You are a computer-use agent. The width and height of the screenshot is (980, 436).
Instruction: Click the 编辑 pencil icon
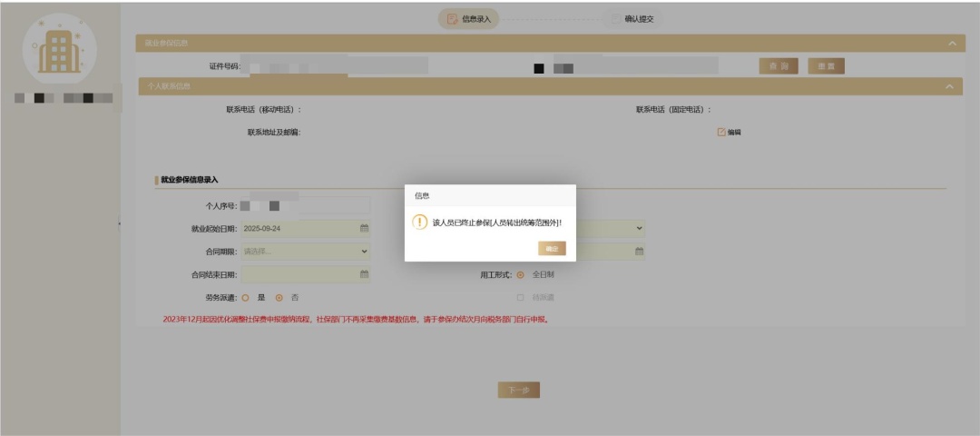pos(721,132)
